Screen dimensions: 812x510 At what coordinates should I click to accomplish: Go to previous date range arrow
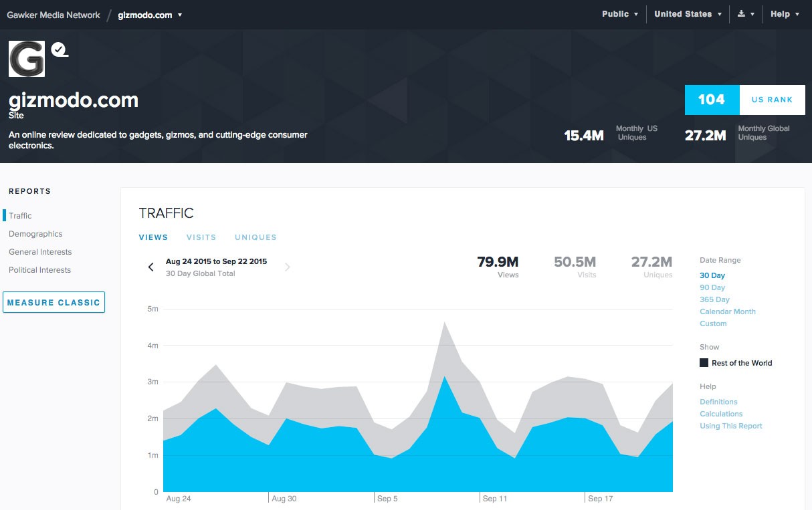pos(151,267)
